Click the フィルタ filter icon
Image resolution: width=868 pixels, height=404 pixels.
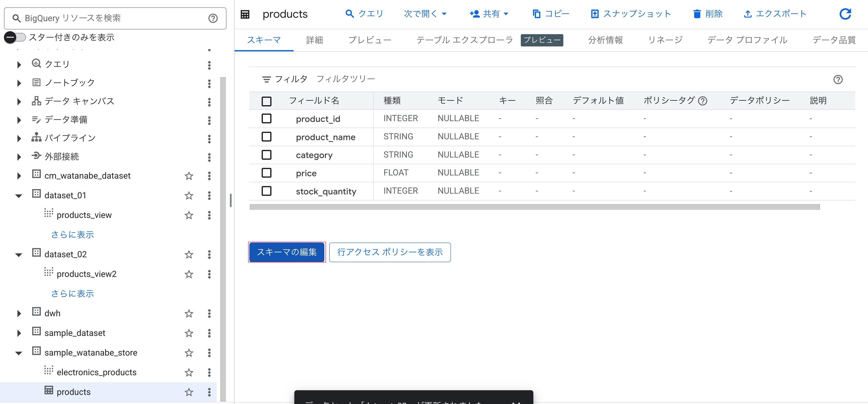point(266,79)
